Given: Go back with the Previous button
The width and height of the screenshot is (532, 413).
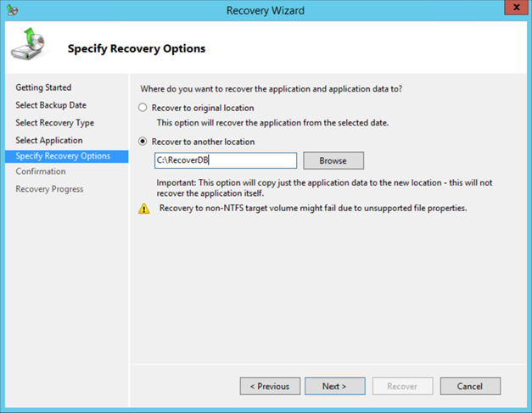Looking at the screenshot, I should [270, 386].
